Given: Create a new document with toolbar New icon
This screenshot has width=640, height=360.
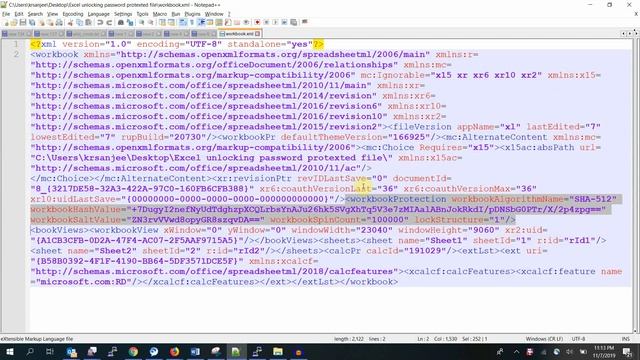Looking at the screenshot, I should [6, 22].
